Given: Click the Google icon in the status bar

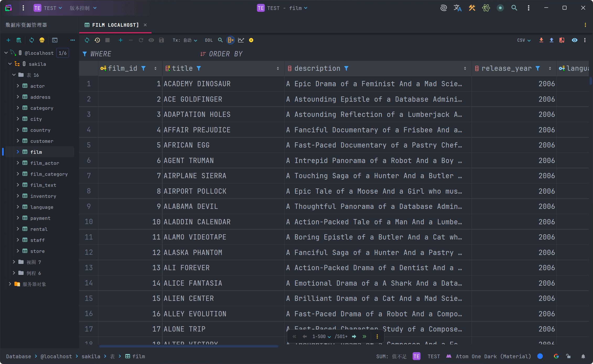Looking at the screenshot, I should (x=556, y=356).
